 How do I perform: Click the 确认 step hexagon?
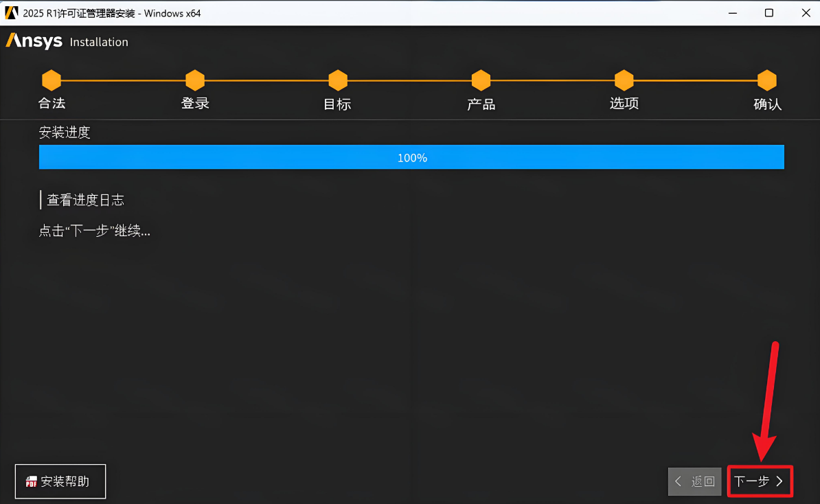(x=766, y=80)
